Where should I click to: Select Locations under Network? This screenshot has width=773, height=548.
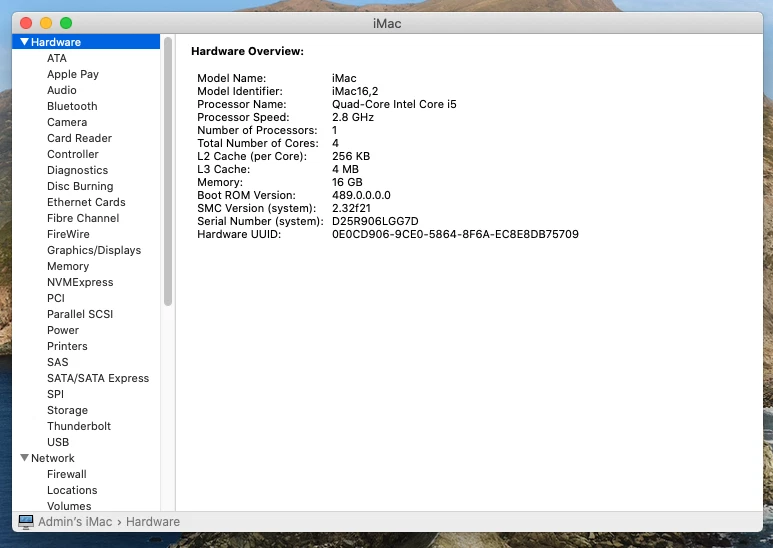coord(72,490)
